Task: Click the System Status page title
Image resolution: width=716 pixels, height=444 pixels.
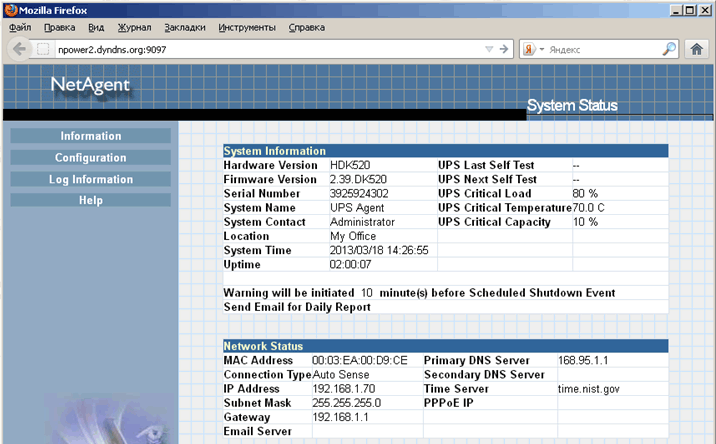Action: 572,106
